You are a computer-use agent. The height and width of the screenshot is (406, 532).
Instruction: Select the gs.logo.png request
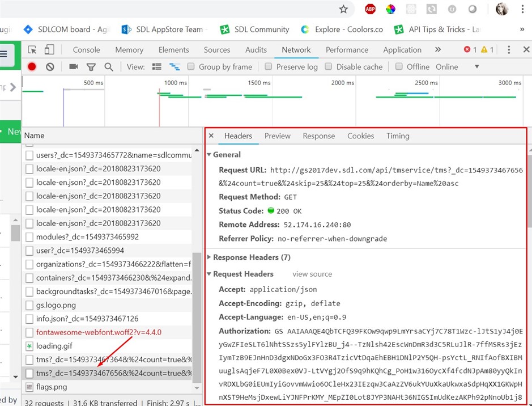108,305
